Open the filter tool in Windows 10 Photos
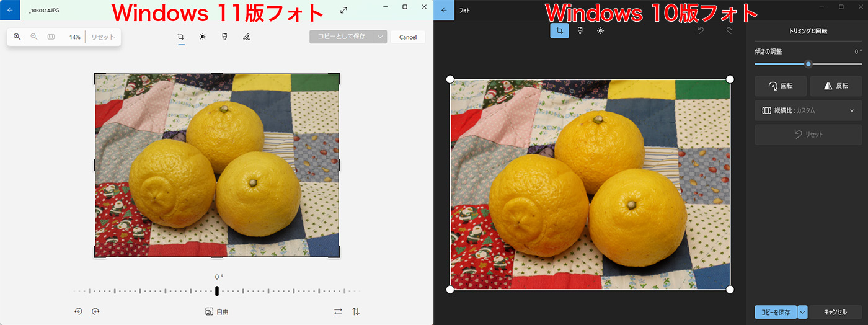 [580, 30]
